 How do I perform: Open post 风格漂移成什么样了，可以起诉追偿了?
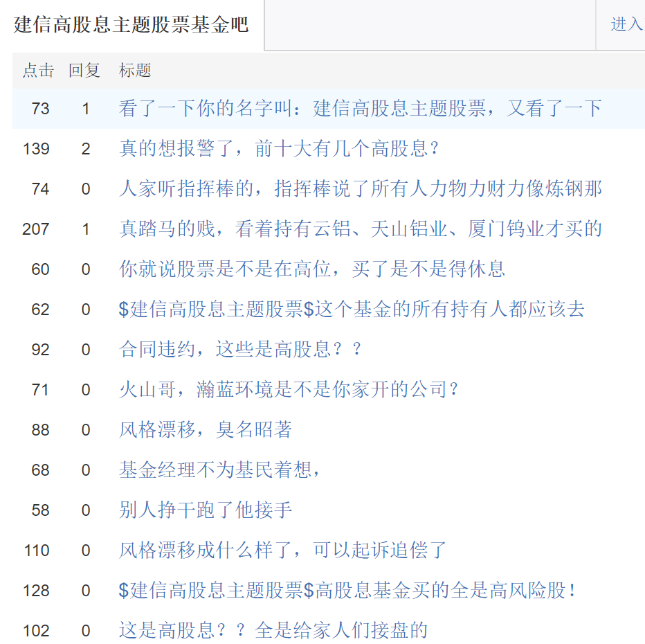pos(282,550)
